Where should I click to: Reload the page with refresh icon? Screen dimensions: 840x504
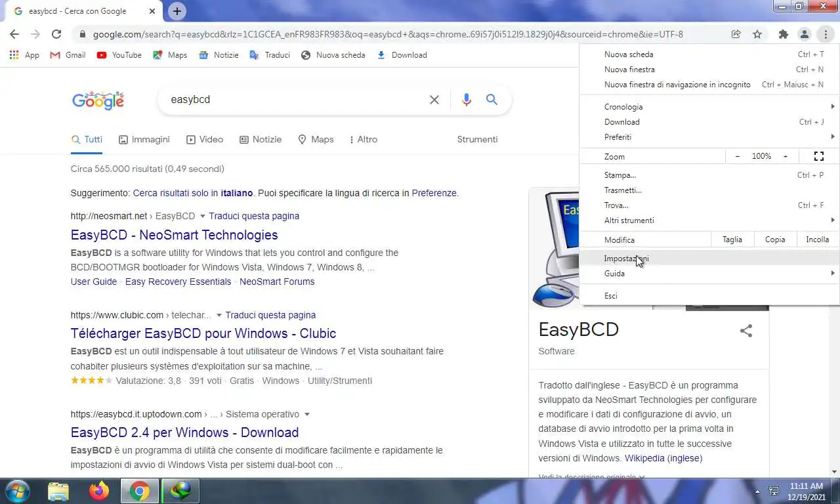click(56, 34)
